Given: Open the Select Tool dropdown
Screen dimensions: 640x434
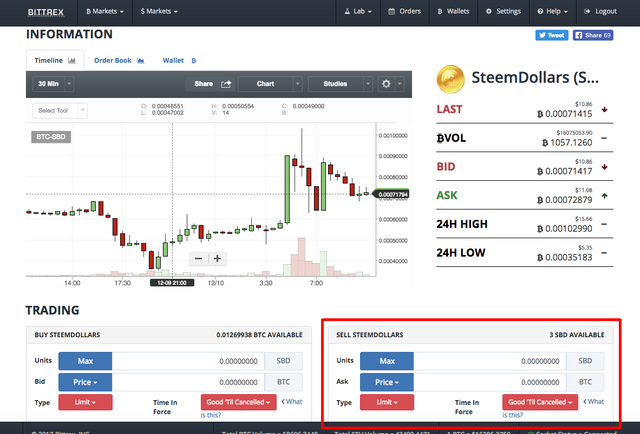Looking at the screenshot, I should tap(60, 111).
